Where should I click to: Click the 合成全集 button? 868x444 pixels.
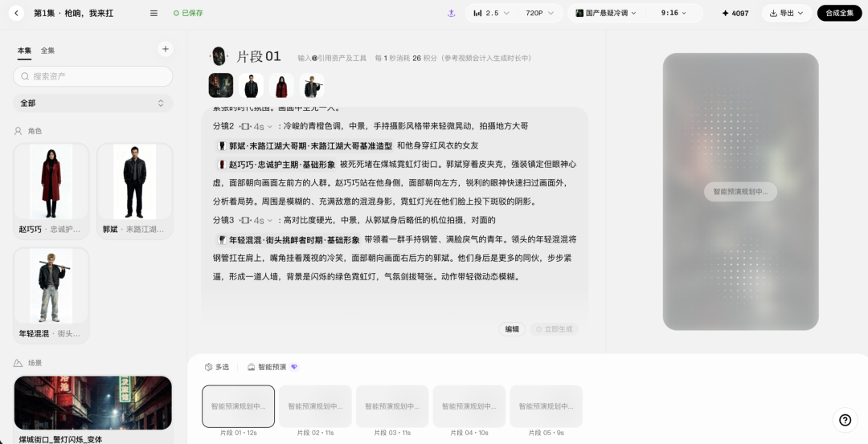coord(839,14)
